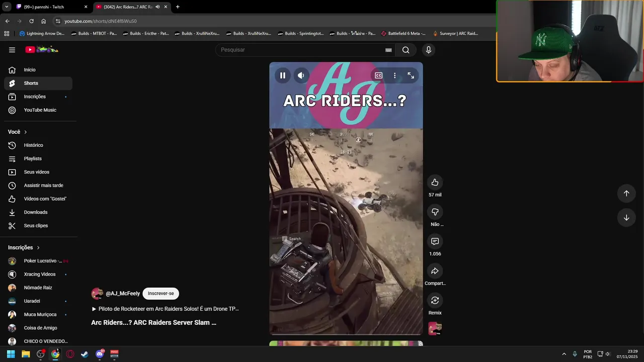Open a new browser tab
Viewport: 644px width, 362px height.
pyautogui.click(x=178, y=7)
